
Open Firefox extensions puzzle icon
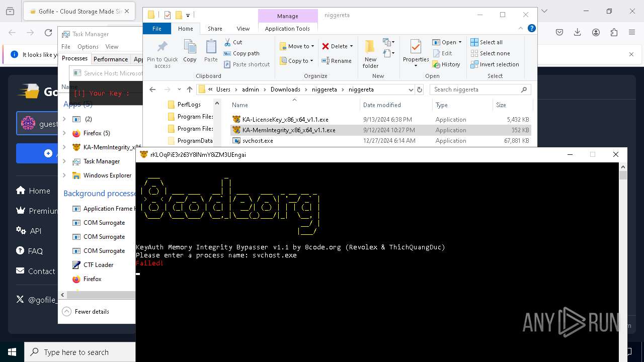(x=614, y=33)
